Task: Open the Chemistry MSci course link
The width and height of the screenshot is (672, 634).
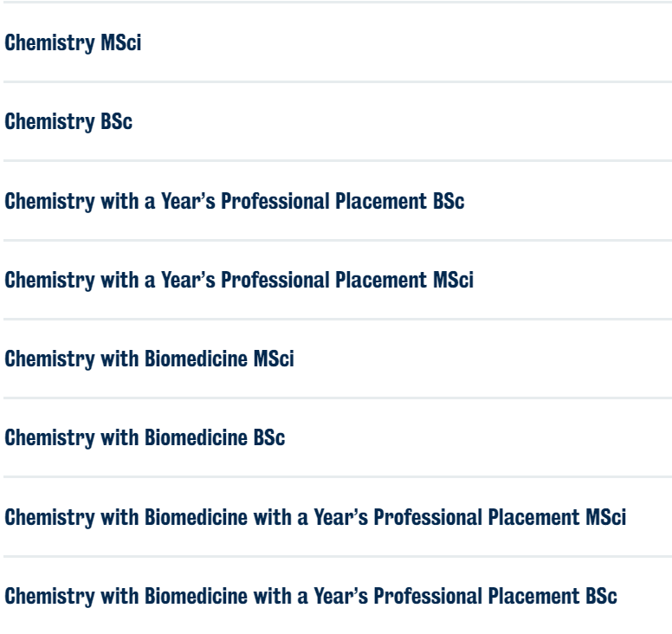Action: pyautogui.click(x=73, y=43)
